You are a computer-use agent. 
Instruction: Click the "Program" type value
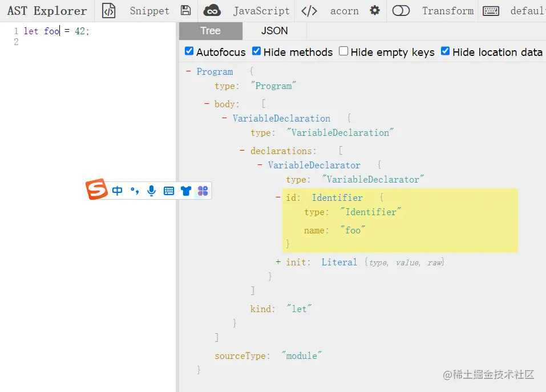[273, 86]
